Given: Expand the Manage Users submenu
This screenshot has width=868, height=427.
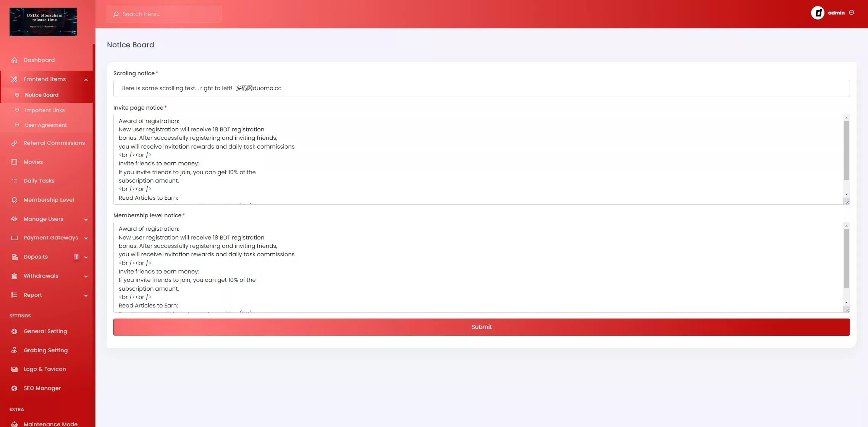Looking at the screenshot, I should (x=86, y=219).
